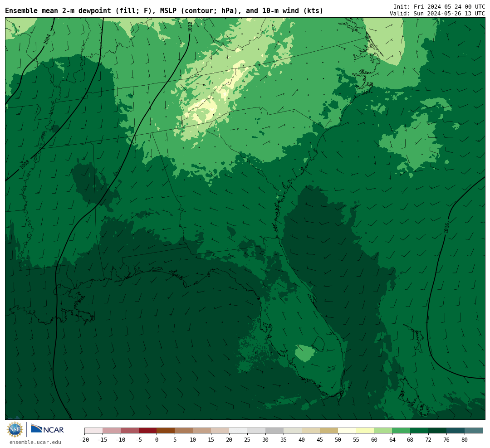Pick the colorbar swatch between 5 and 10
Viewport: 490px width, 448px height.
pos(184,431)
